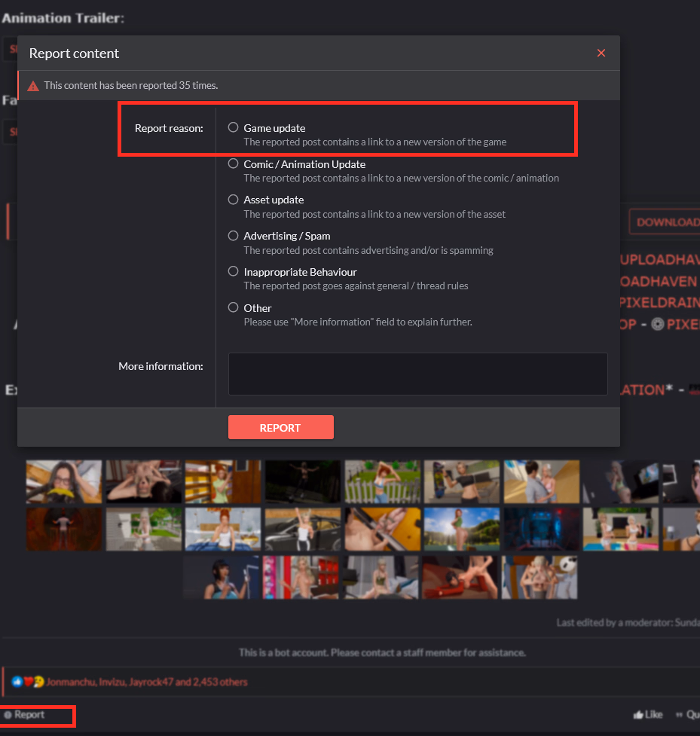Click the red warning triangle icon
Screen dimensions: 700x736
click(x=33, y=86)
